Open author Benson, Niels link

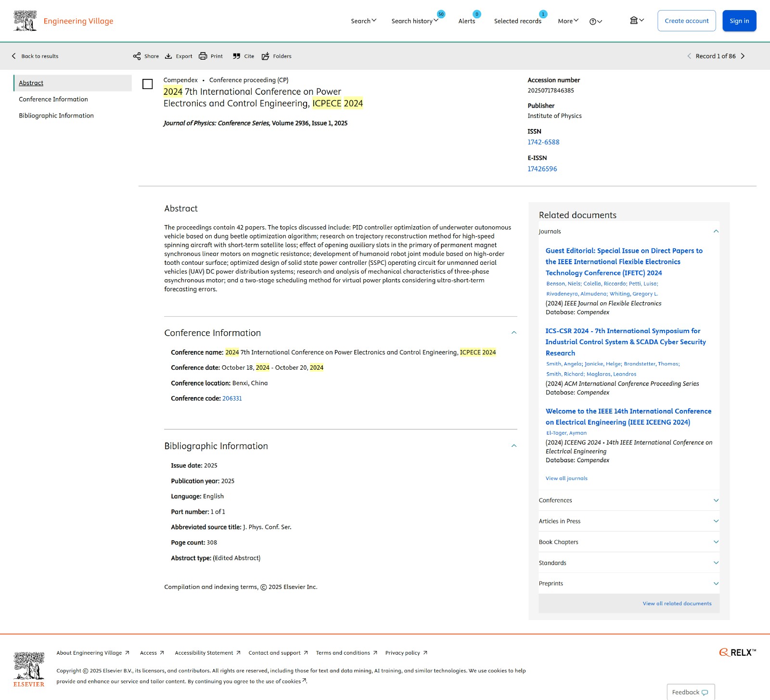[x=564, y=284]
